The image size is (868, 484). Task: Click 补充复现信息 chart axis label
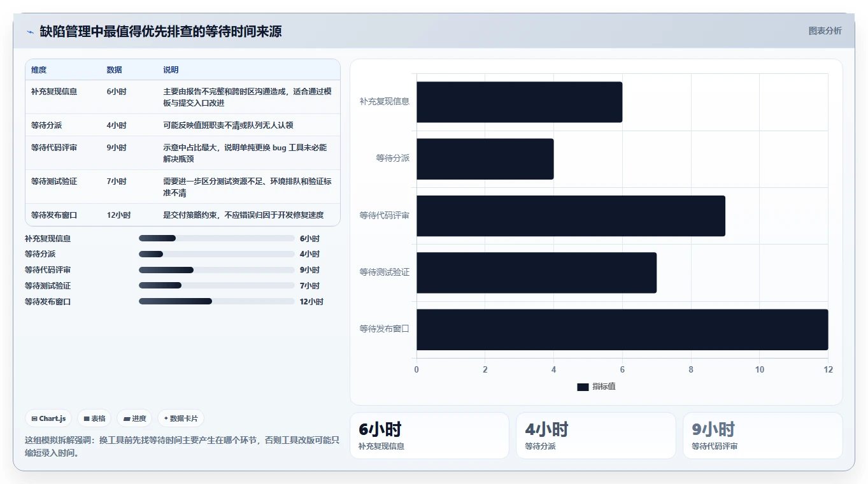click(x=385, y=101)
